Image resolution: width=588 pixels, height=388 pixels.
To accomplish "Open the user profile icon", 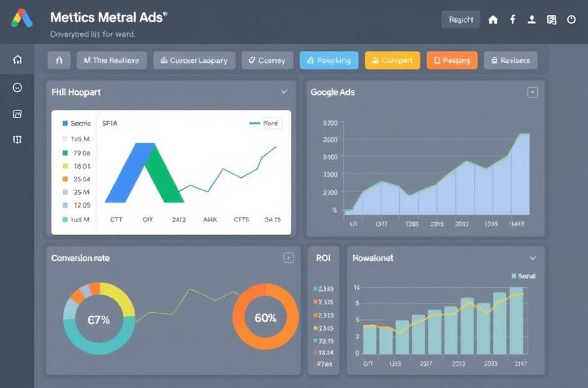I will tap(531, 20).
